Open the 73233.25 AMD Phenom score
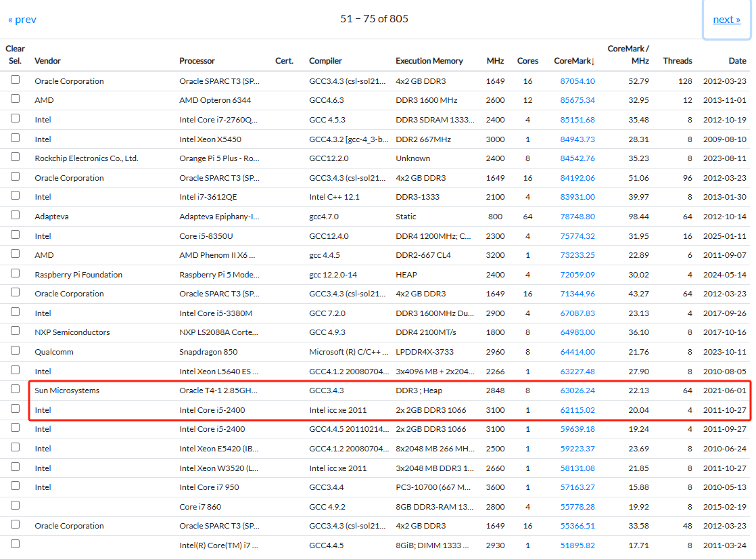The image size is (756, 559). click(x=577, y=255)
